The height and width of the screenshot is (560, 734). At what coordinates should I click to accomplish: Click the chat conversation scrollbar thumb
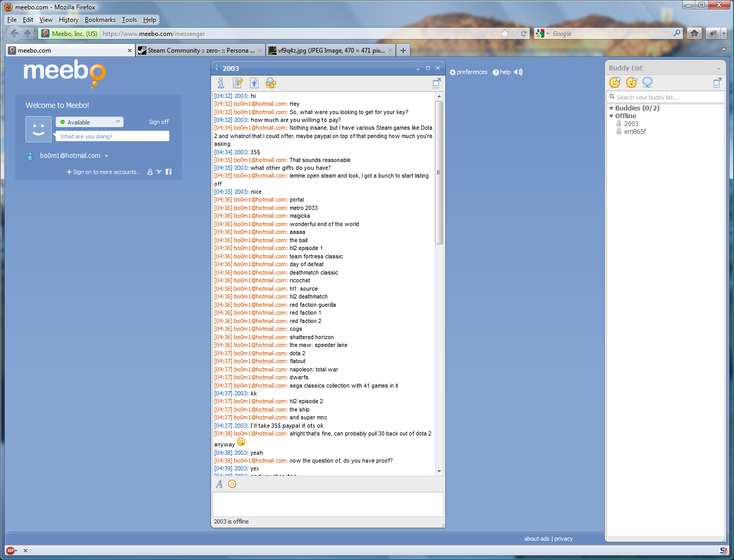tap(439, 172)
